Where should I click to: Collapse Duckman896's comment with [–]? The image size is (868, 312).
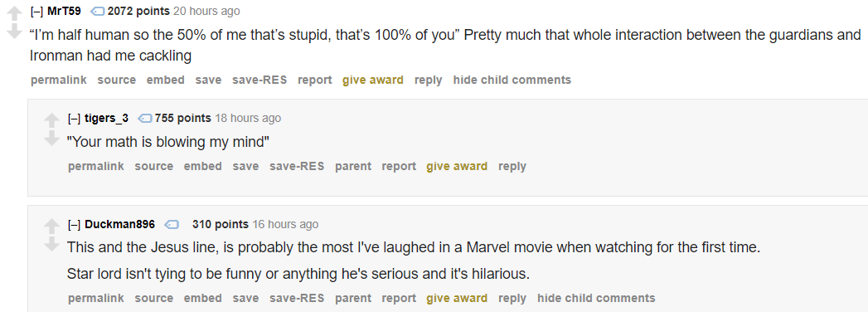coord(74,224)
